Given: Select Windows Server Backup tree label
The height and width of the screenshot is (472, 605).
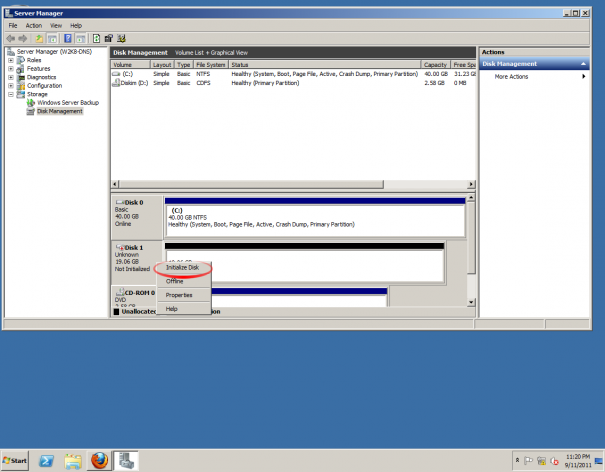Looking at the screenshot, I should click(x=68, y=103).
